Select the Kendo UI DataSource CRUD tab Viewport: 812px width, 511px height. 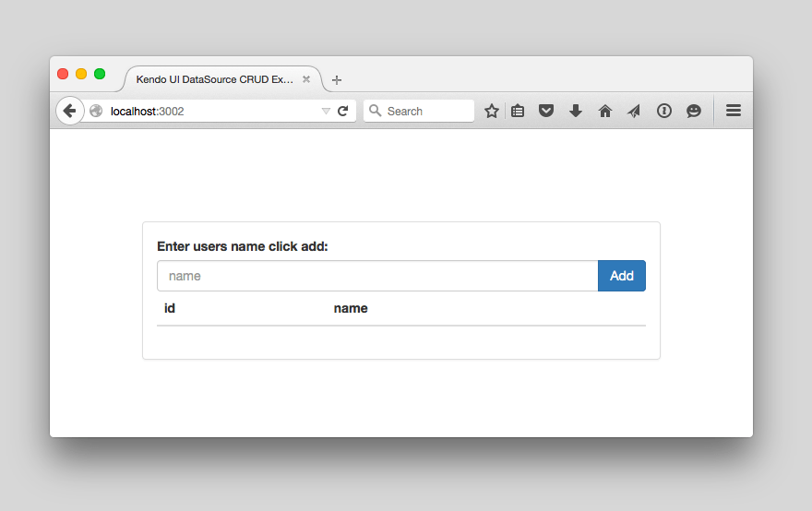[x=214, y=79]
